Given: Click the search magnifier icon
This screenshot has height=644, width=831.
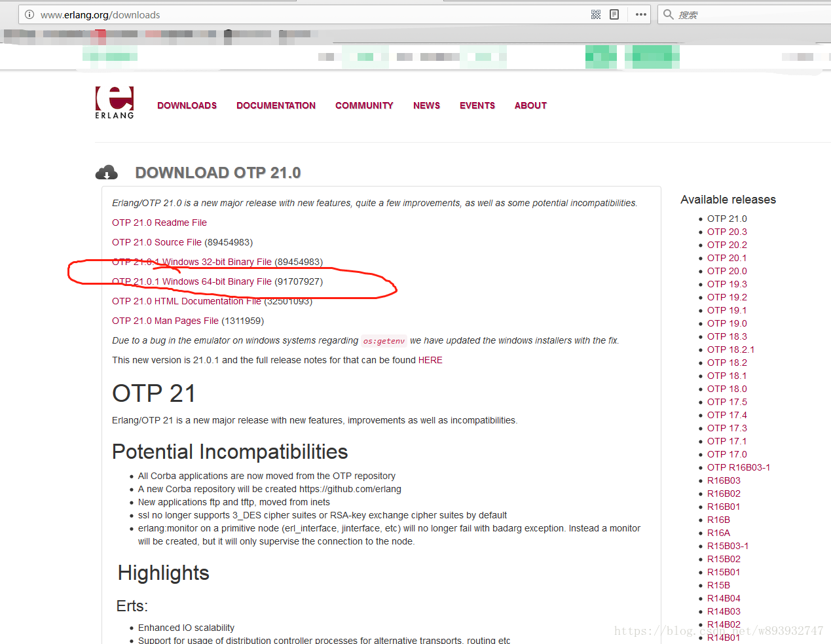Looking at the screenshot, I should point(669,14).
